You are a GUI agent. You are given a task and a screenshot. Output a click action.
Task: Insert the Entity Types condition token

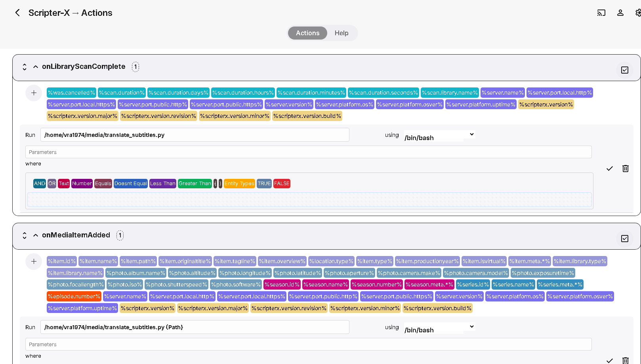click(x=239, y=184)
